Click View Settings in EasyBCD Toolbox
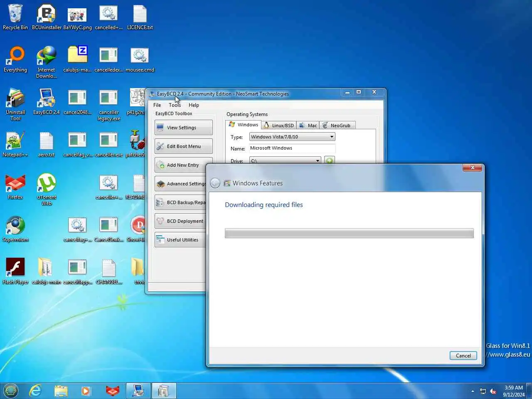The height and width of the screenshot is (399, 532). (x=183, y=128)
